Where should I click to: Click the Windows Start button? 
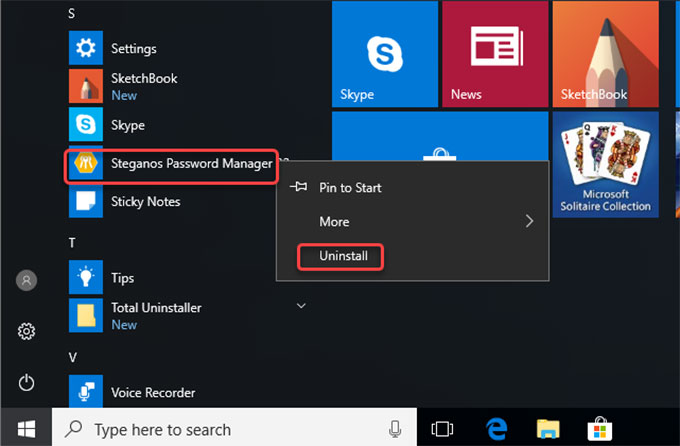coord(26,429)
